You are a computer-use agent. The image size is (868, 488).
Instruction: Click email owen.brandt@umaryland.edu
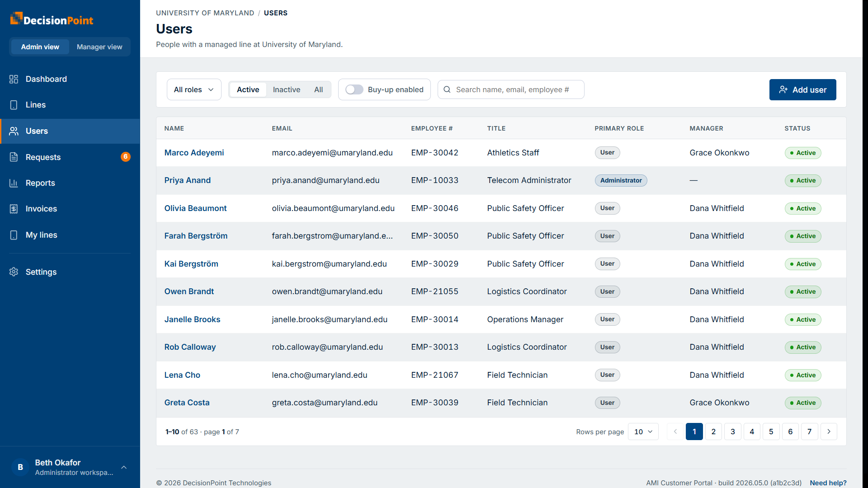point(327,291)
